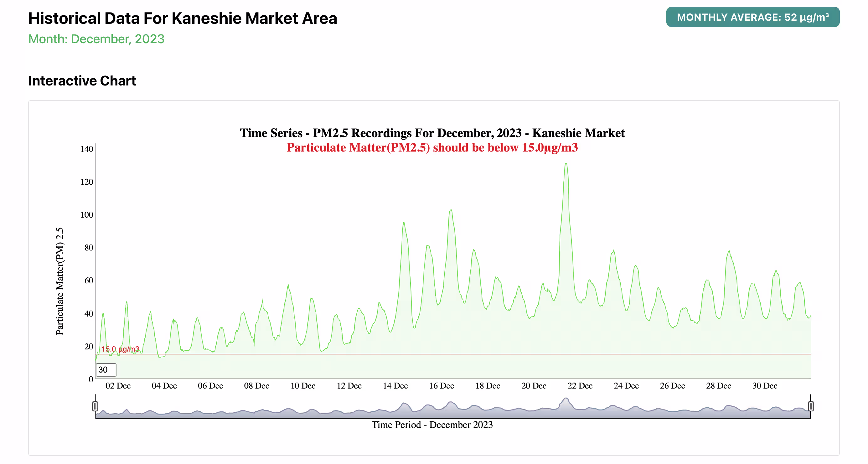
Task: Click the 'Time Period - December 2023' axis caption
Action: click(x=432, y=425)
